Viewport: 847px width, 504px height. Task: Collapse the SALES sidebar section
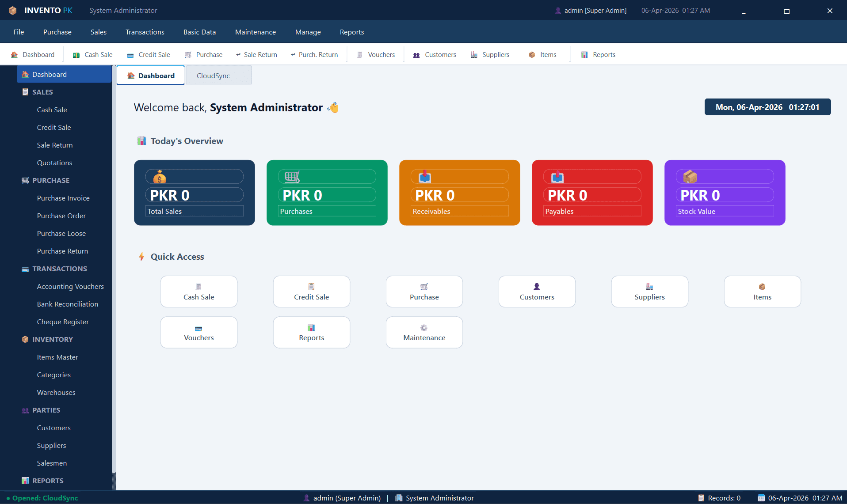(x=42, y=92)
